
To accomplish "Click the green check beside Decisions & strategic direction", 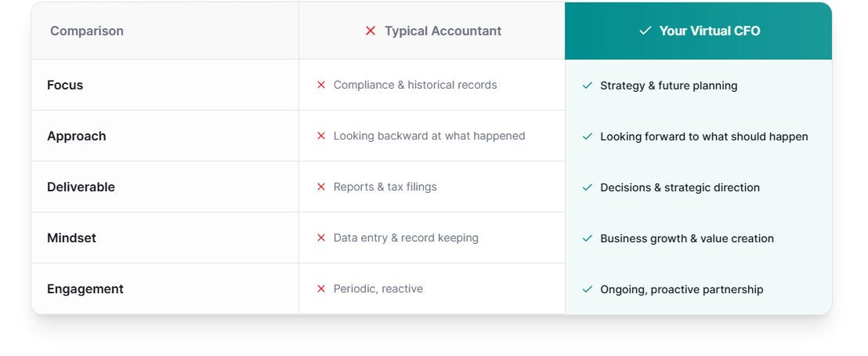I will click(588, 187).
